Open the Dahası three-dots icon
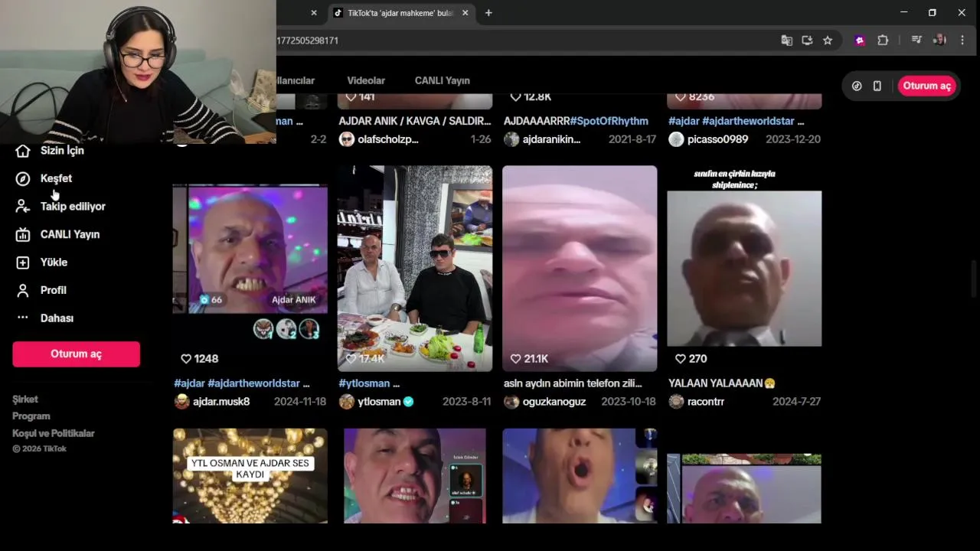The height and width of the screenshot is (551, 980). pos(23,318)
